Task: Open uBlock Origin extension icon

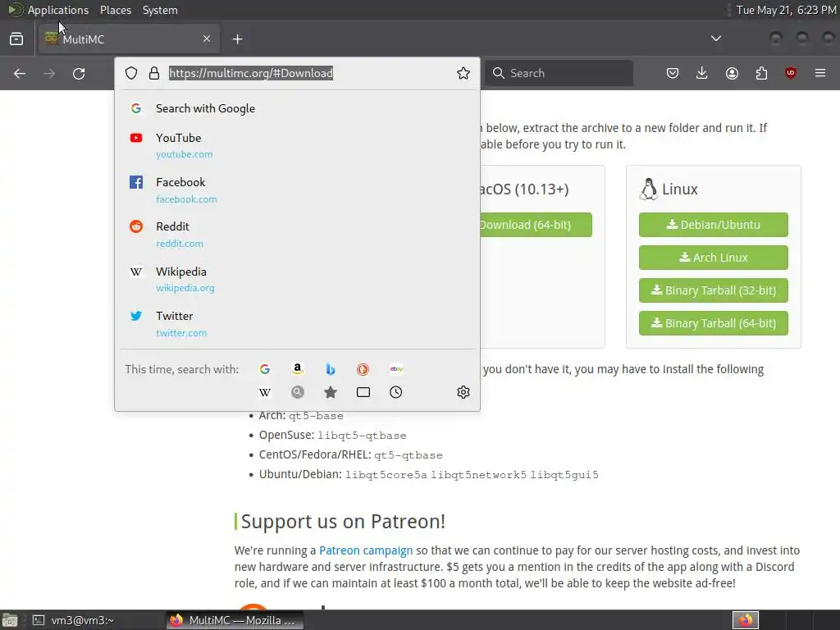Action: (x=791, y=73)
